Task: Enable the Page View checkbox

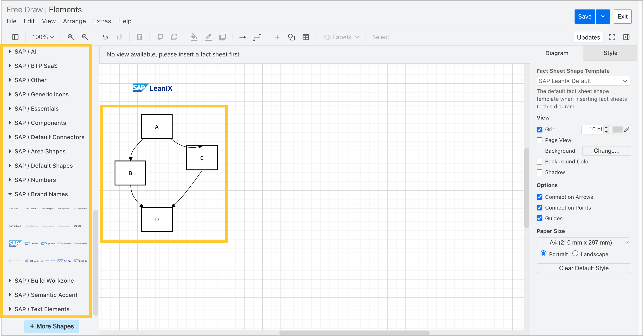Action: click(539, 140)
